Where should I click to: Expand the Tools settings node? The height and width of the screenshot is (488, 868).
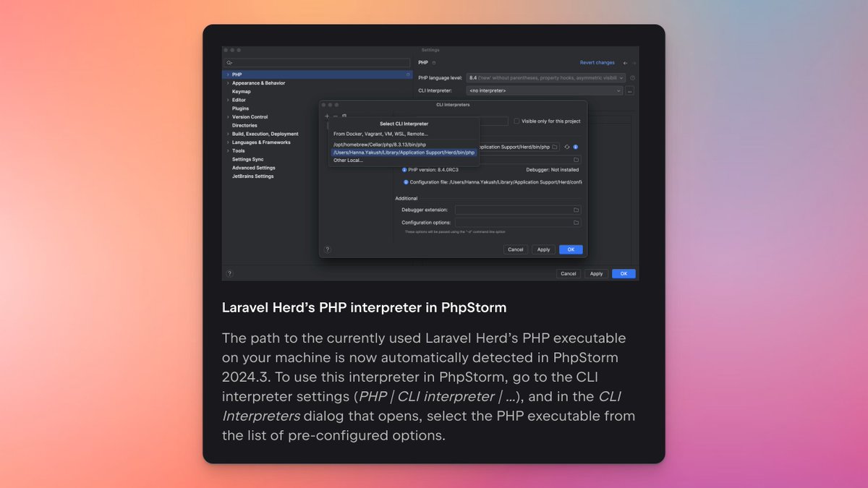pos(228,151)
